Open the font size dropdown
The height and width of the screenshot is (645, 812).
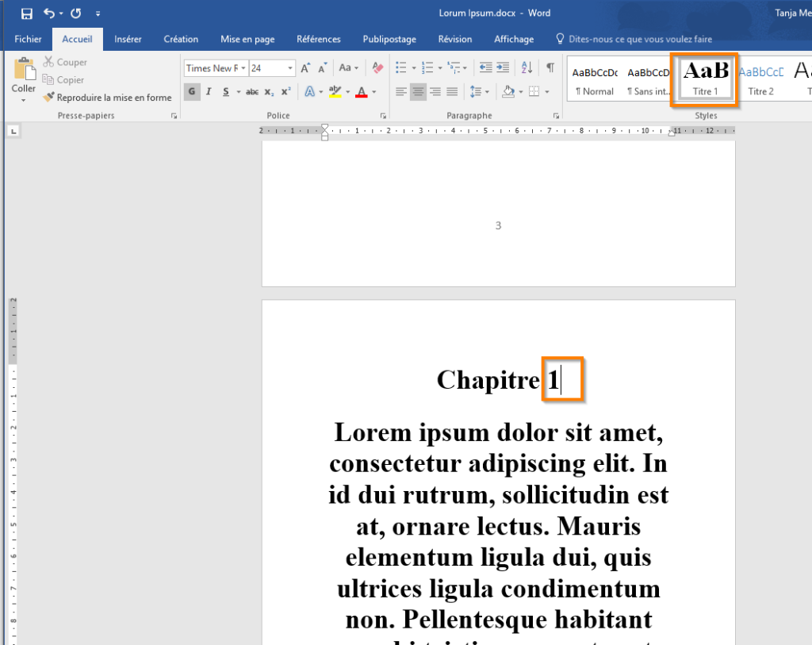290,68
